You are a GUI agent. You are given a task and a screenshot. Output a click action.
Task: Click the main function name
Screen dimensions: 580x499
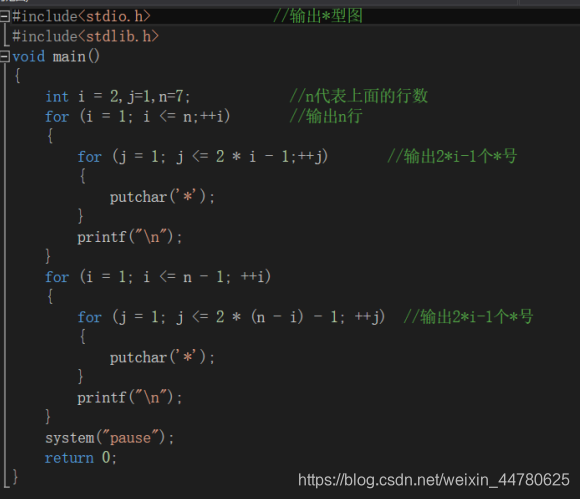(69, 57)
